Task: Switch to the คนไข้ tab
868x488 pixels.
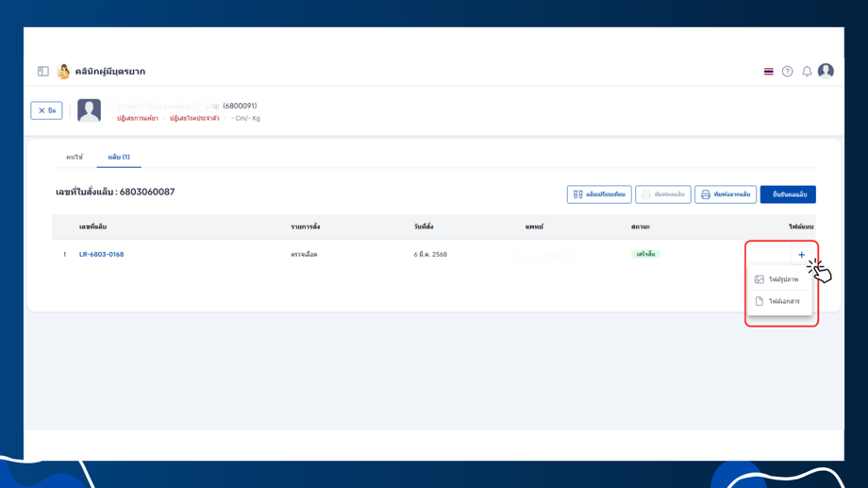Action: click(x=75, y=157)
